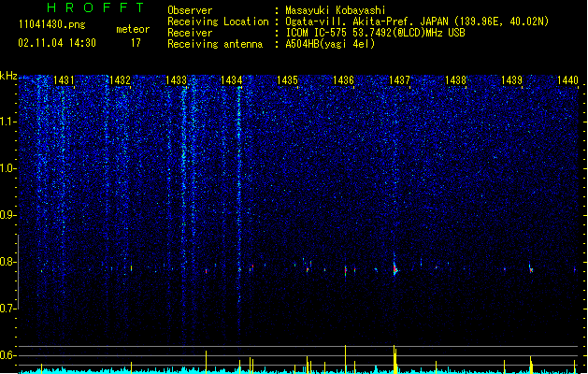Click the 1432 time axis label
This screenshot has height=374, width=588.
pyautogui.click(x=120, y=80)
